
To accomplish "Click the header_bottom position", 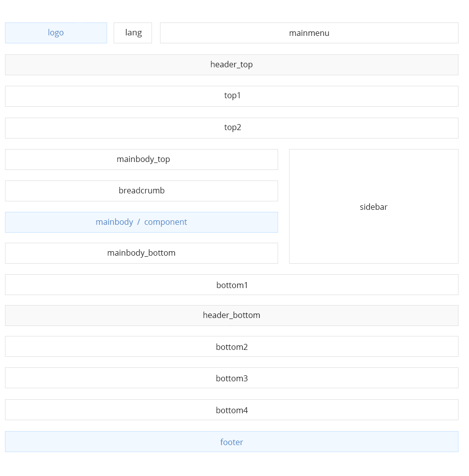I will pyautogui.click(x=232, y=316).
